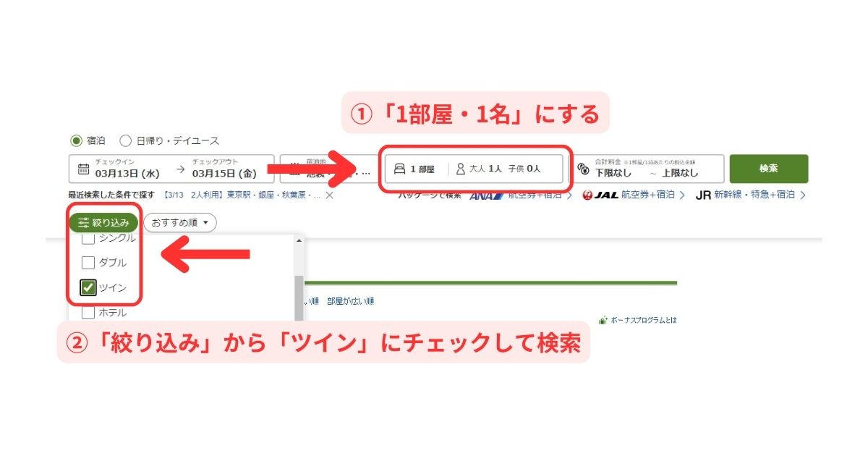The width and height of the screenshot is (868, 456).
Task: Click the person icon for guest count
Action: pos(461,169)
